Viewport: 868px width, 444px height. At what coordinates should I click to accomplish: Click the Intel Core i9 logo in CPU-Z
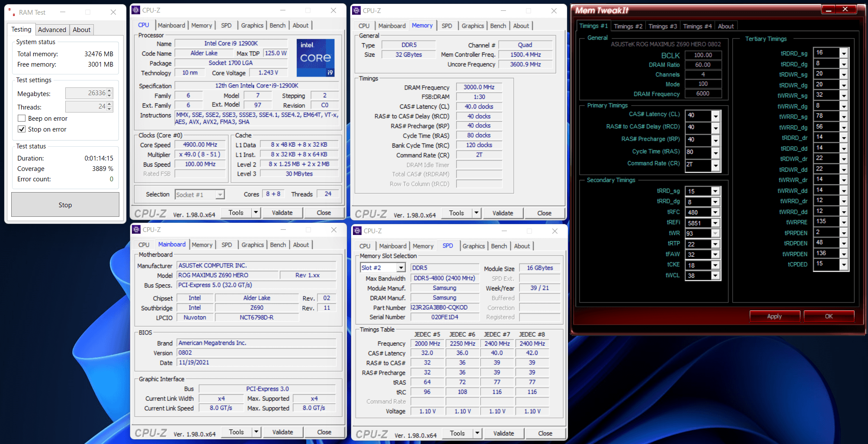(x=316, y=58)
